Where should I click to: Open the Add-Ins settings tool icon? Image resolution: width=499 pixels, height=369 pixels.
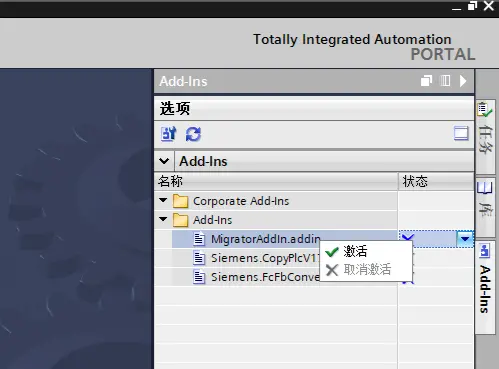click(169, 134)
